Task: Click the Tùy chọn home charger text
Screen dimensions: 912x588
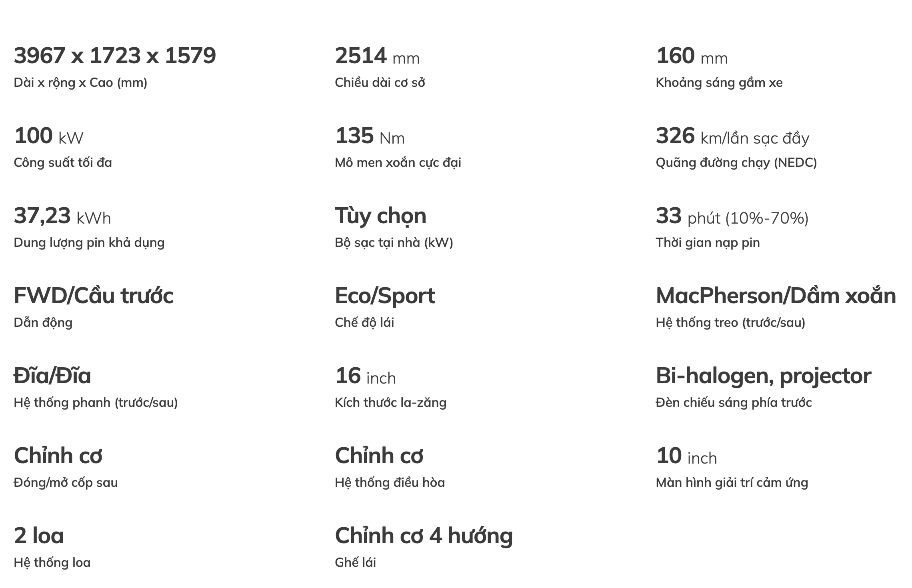Action: coord(380,216)
